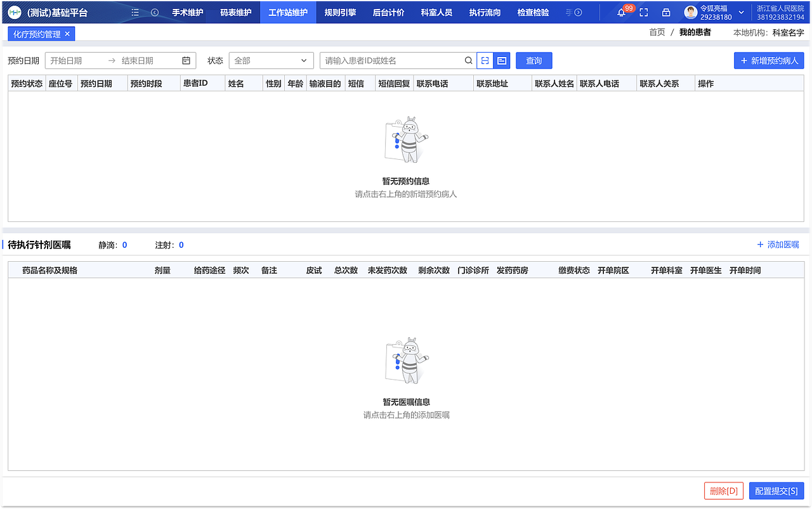812x509 pixels.
Task: Click the user avatar of 令狐亮福
Action: 690,12
